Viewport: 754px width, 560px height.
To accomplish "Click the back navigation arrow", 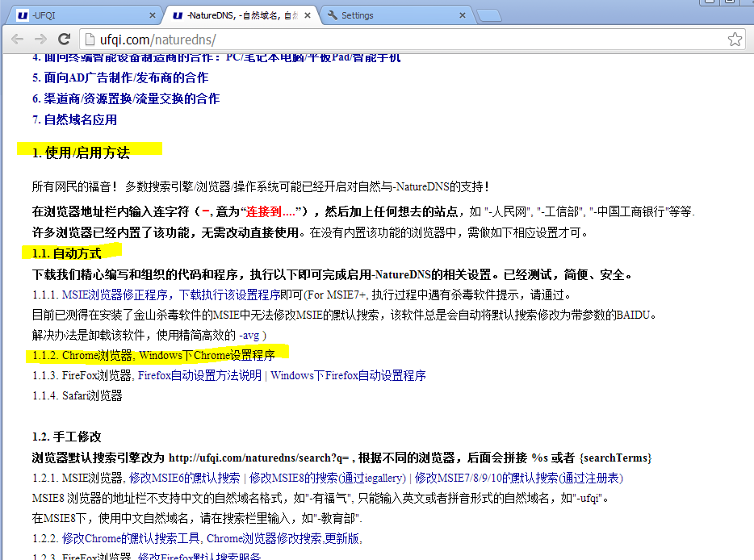I will [16, 39].
